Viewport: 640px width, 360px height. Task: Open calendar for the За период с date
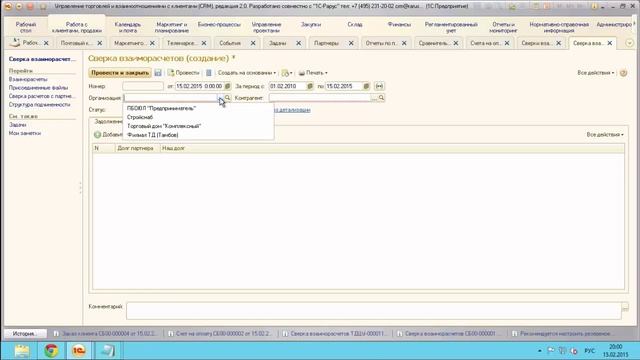coord(310,86)
